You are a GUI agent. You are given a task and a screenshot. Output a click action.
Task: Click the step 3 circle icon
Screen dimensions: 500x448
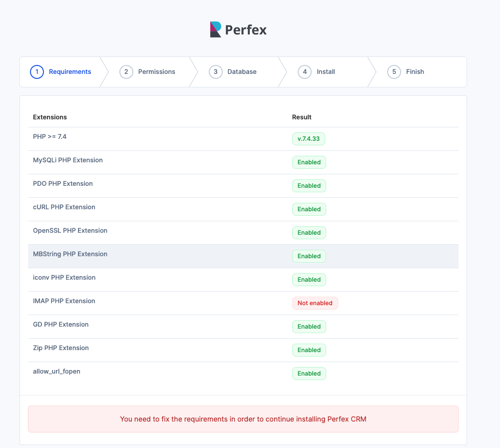pyautogui.click(x=215, y=72)
